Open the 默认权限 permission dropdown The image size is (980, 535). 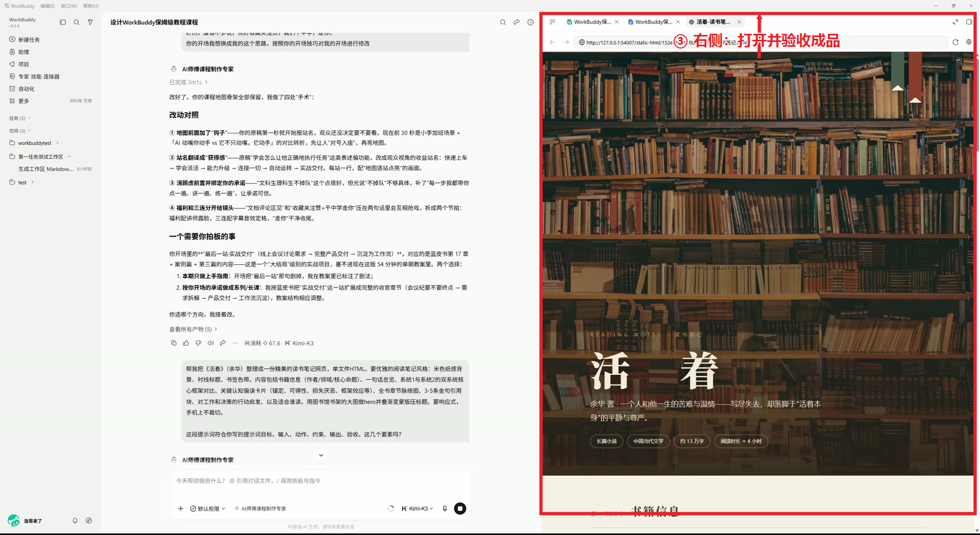pyautogui.click(x=207, y=509)
